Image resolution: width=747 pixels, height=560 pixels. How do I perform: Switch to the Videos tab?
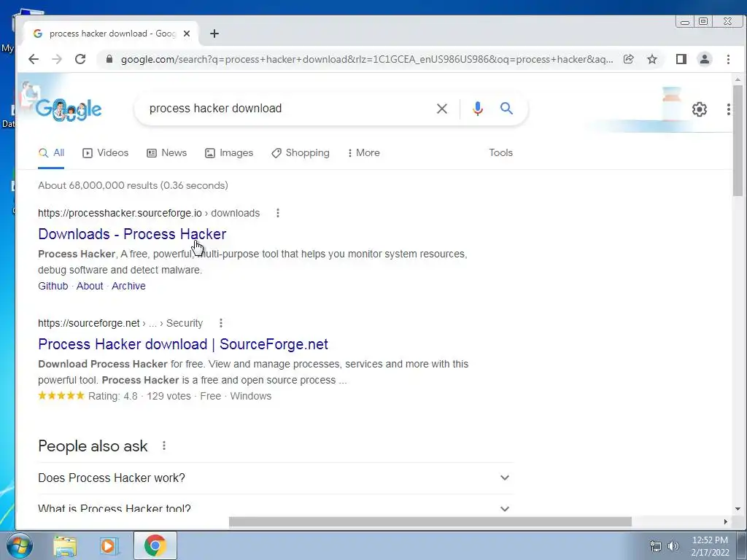tap(105, 153)
